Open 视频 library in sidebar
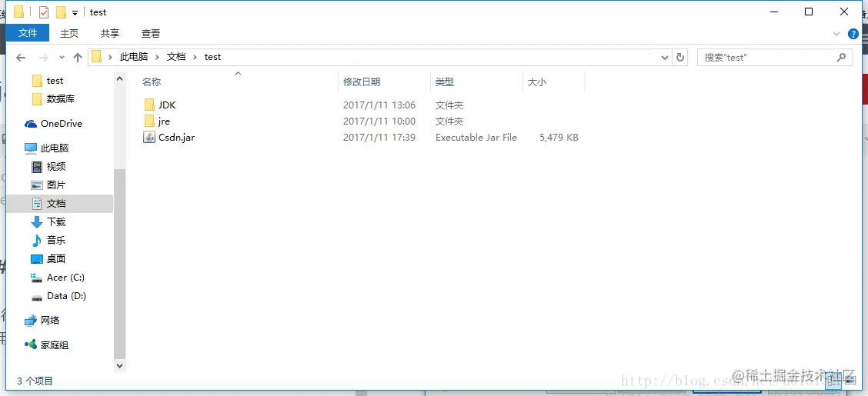Image resolution: width=868 pixels, height=396 pixels. pyautogui.click(x=56, y=167)
